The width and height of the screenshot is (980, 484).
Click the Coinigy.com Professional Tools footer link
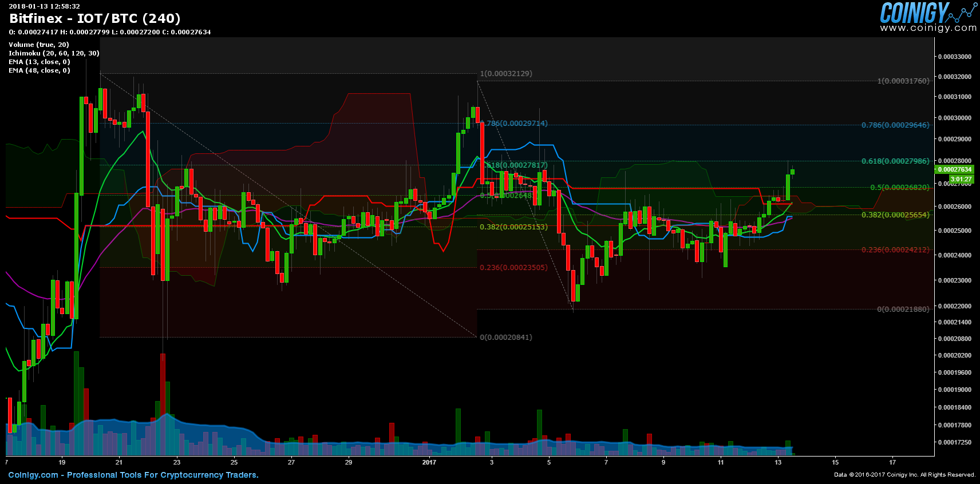pos(133,475)
